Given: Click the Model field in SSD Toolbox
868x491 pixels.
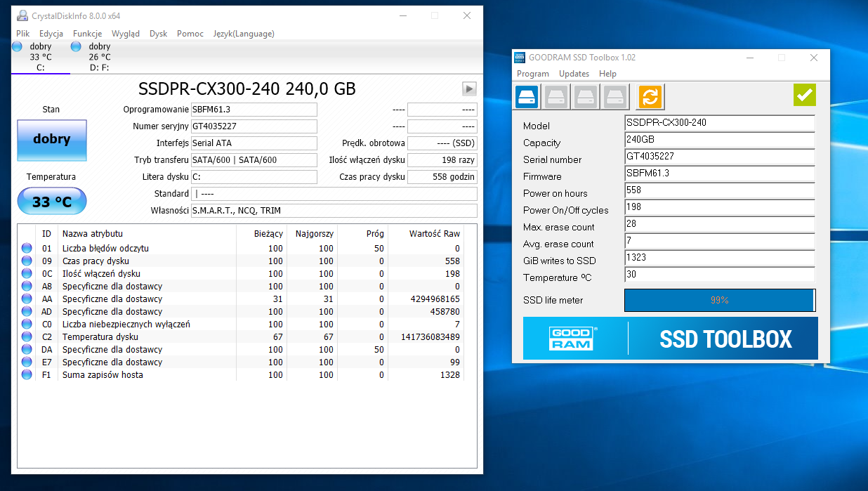Looking at the screenshot, I should (720, 123).
